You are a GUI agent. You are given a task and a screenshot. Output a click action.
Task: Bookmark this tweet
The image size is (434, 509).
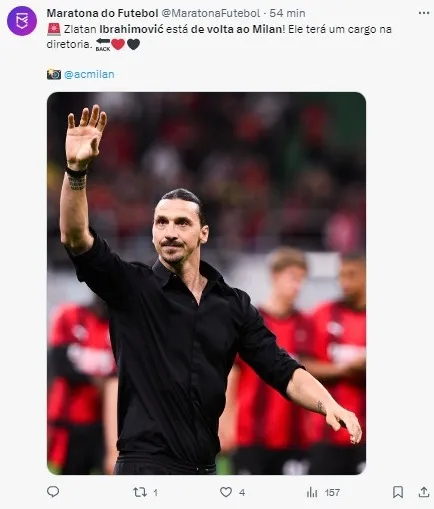tap(398, 492)
